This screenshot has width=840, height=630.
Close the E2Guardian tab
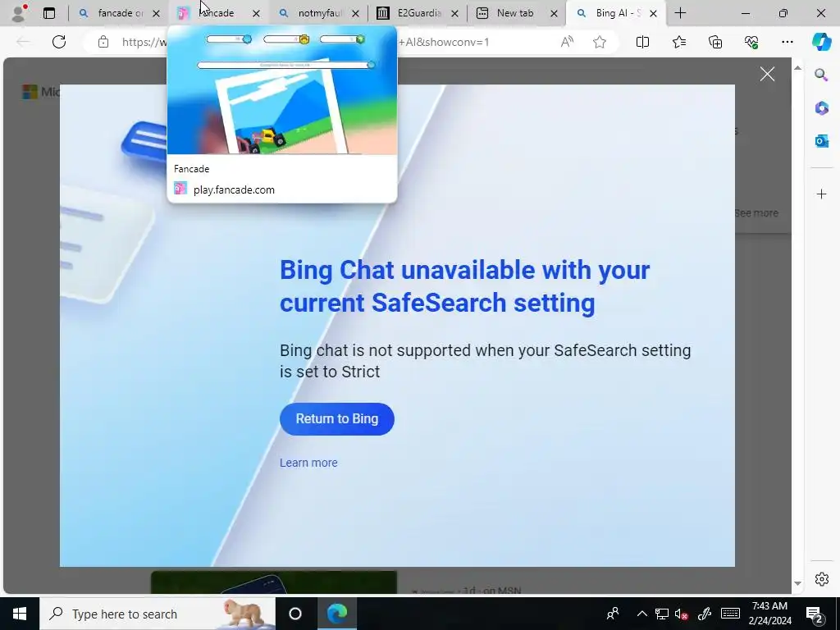pyautogui.click(x=454, y=13)
